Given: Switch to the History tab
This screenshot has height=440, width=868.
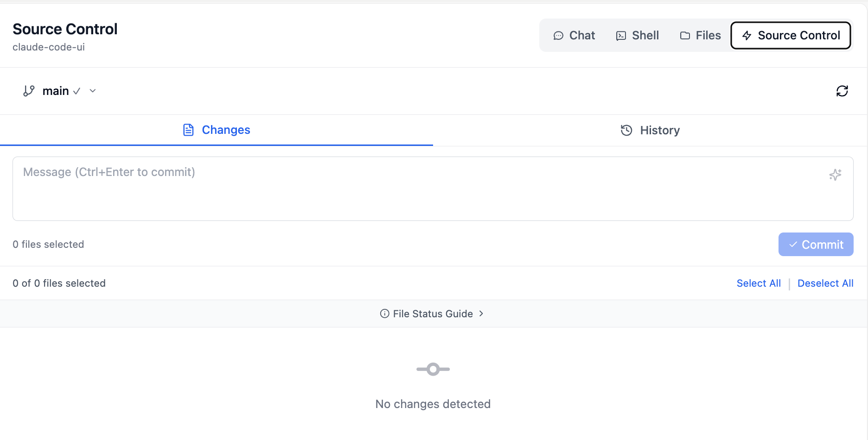Looking at the screenshot, I should (650, 130).
